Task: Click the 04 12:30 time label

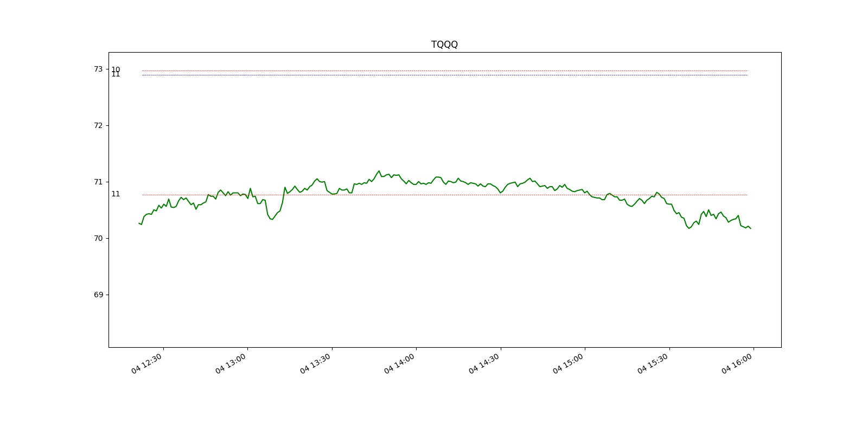Action: point(146,363)
